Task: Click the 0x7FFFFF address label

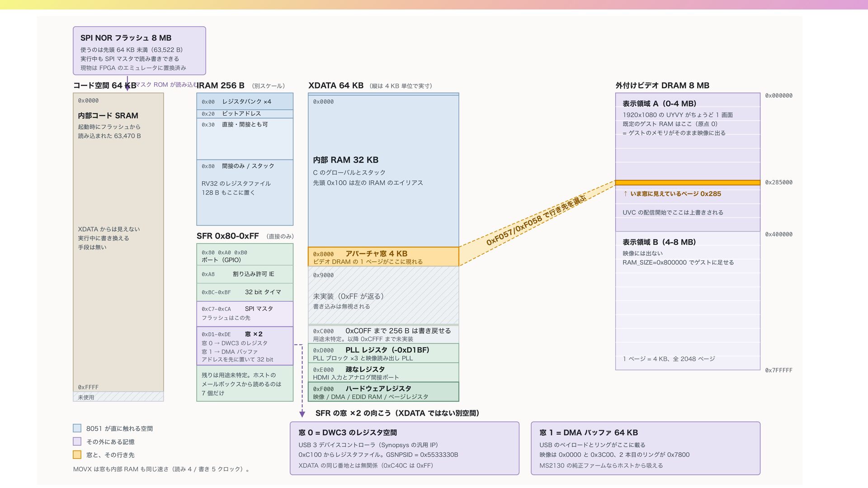Action: 778,370
